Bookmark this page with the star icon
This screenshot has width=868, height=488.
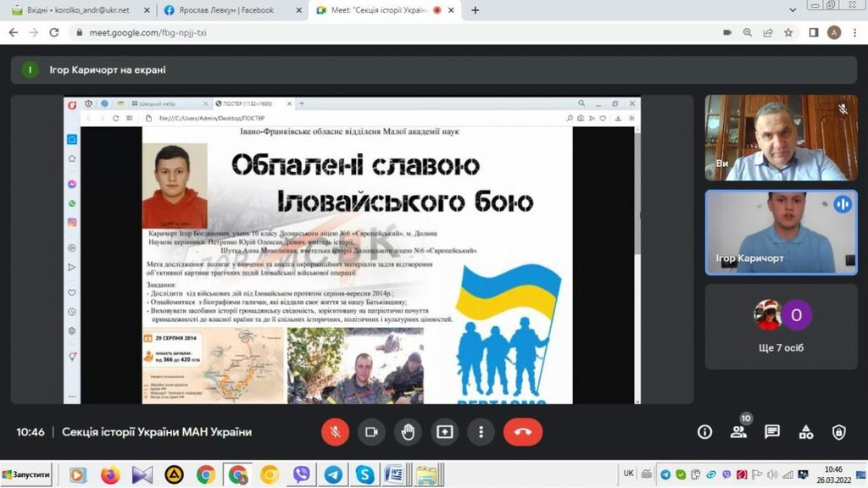point(788,32)
